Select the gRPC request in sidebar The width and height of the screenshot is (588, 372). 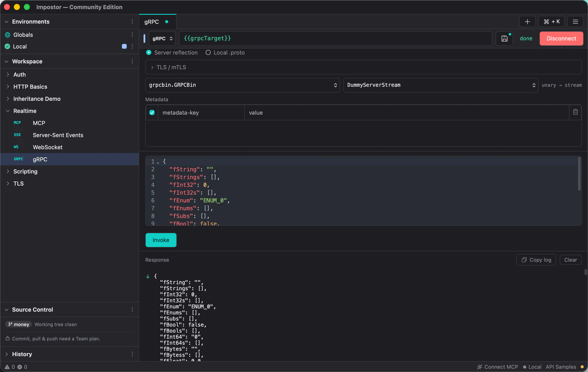click(69, 159)
